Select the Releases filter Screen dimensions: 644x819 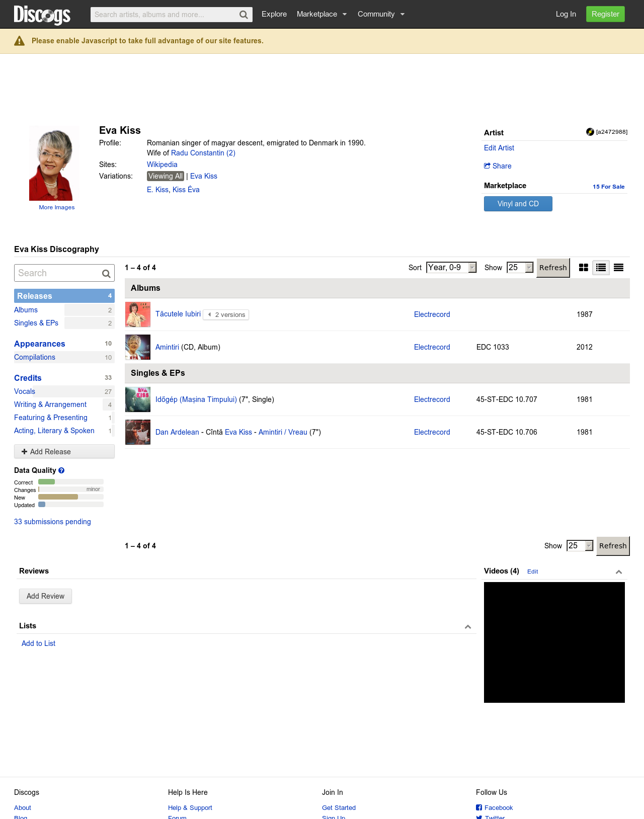click(x=64, y=296)
